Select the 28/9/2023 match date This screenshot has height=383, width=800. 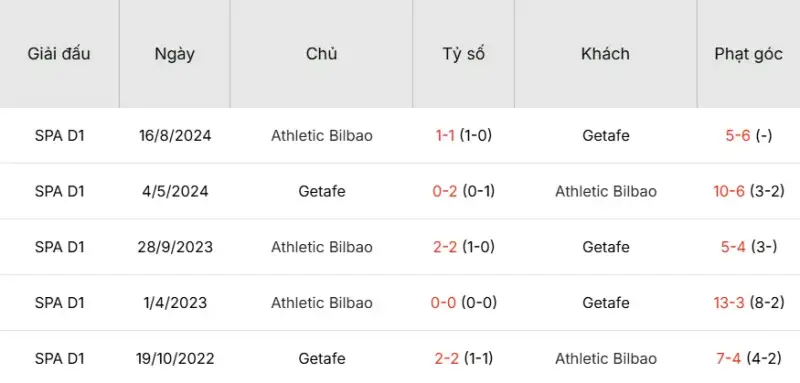coord(174,247)
